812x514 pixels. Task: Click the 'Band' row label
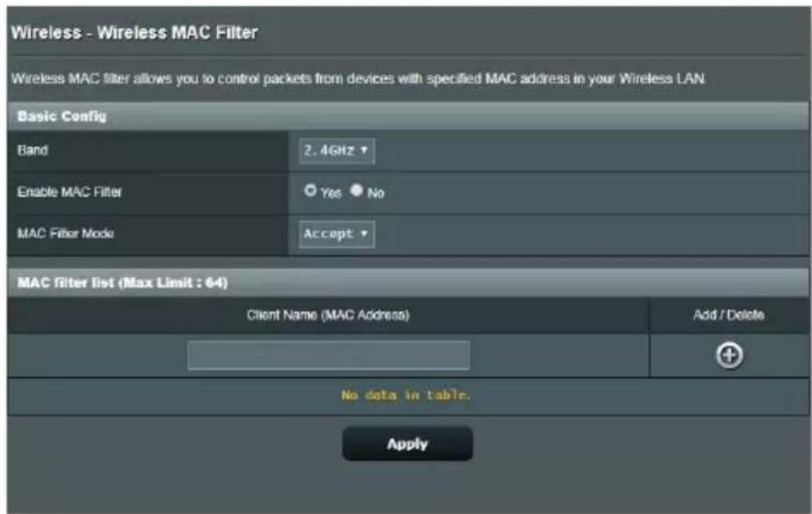click(x=33, y=150)
